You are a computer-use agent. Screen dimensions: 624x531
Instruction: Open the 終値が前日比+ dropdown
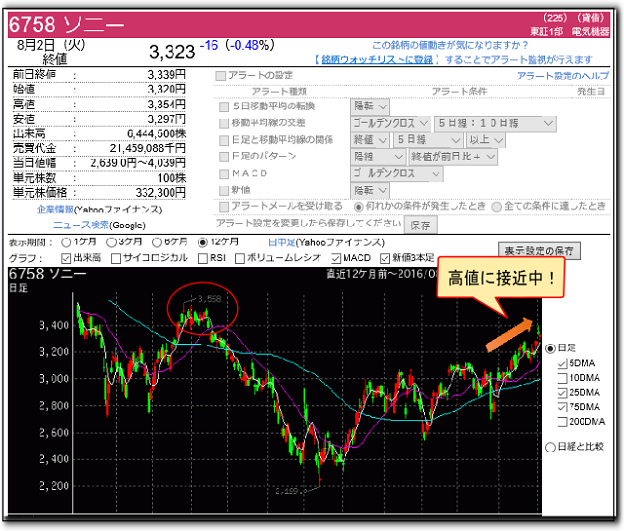pos(453,157)
